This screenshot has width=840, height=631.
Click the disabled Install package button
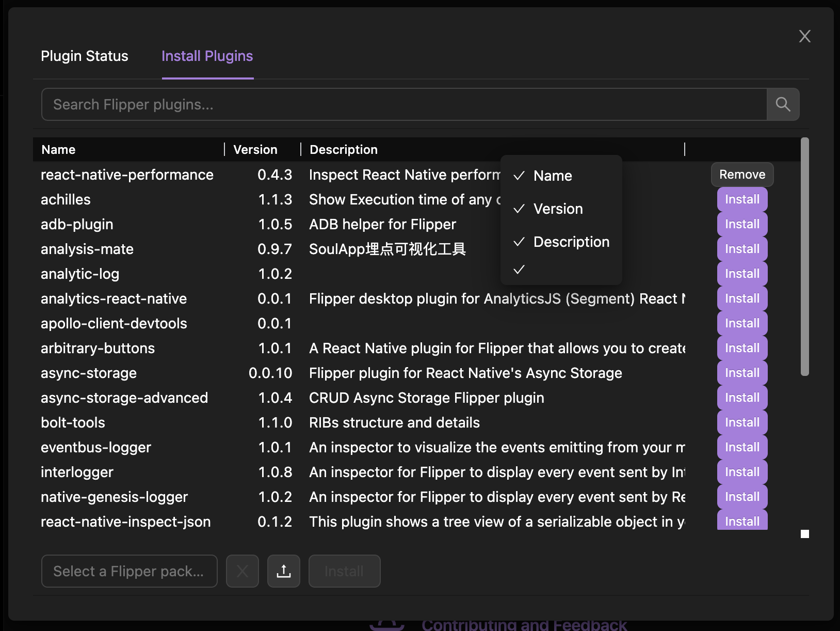pos(344,571)
